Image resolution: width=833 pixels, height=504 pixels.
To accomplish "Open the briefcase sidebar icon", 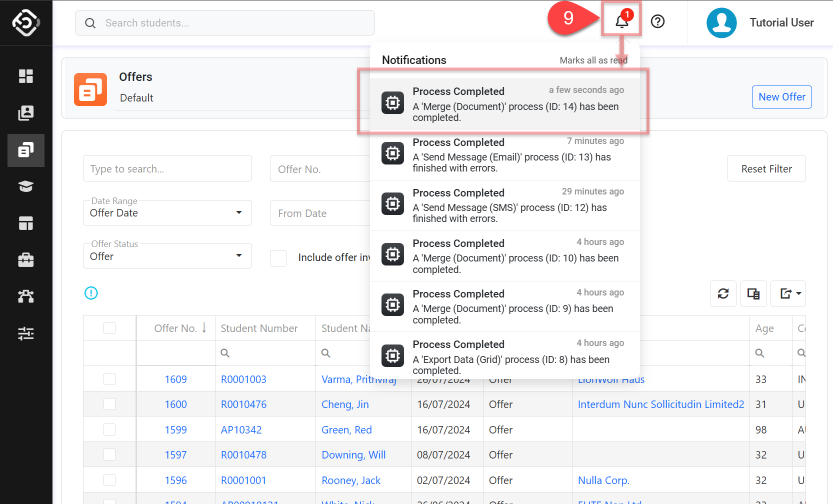I will tap(26, 260).
